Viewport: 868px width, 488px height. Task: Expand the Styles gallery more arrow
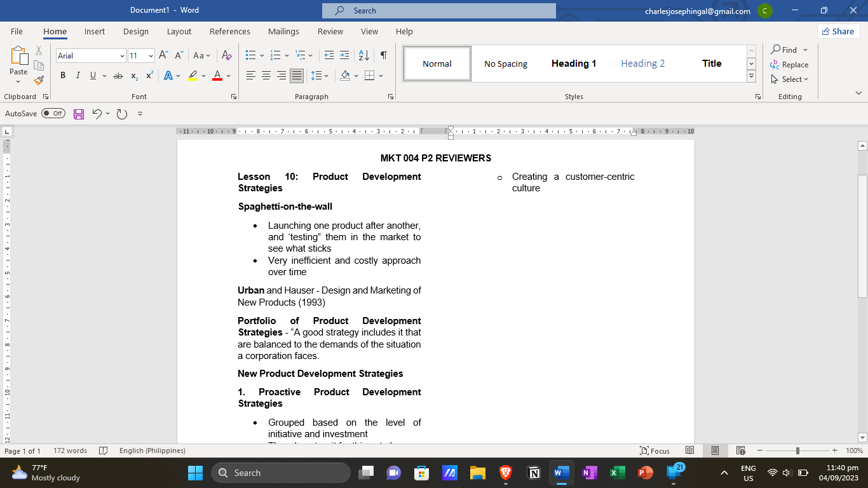tap(751, 76)
